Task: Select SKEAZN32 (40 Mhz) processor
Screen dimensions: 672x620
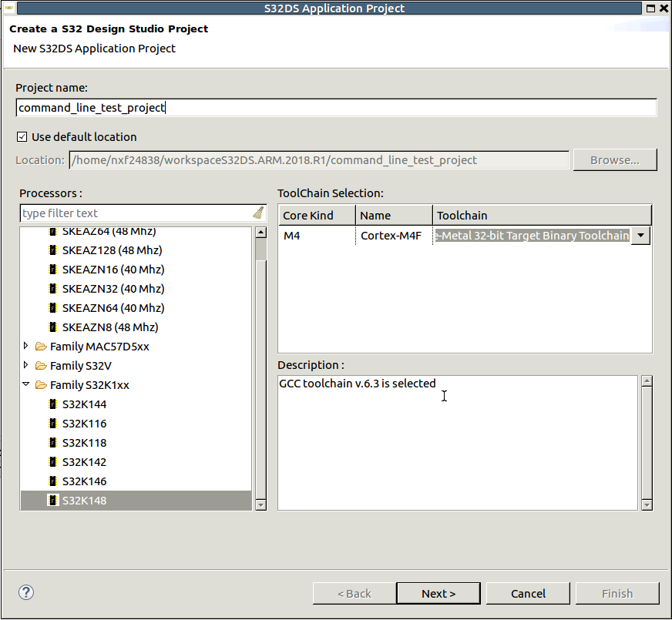Action: (113, 289)
